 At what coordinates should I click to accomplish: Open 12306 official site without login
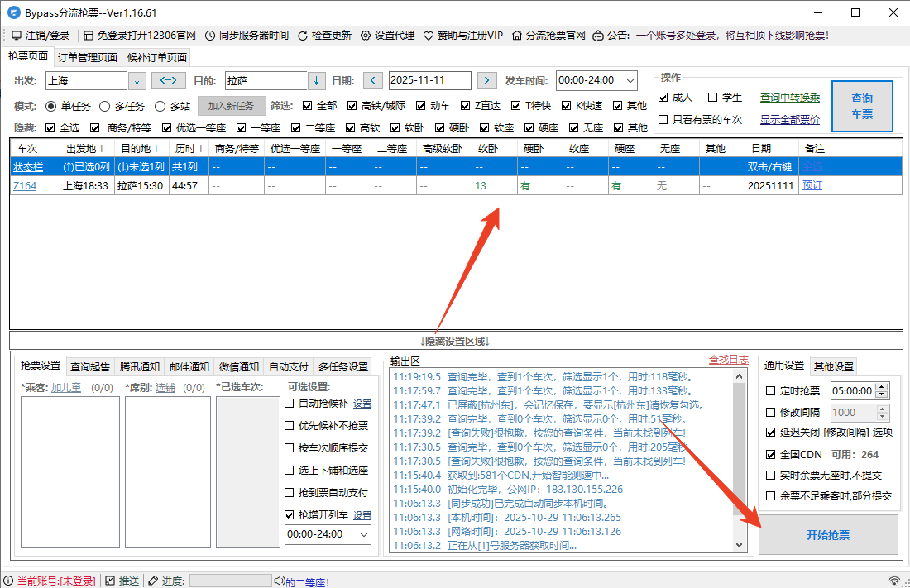(139, 36)
